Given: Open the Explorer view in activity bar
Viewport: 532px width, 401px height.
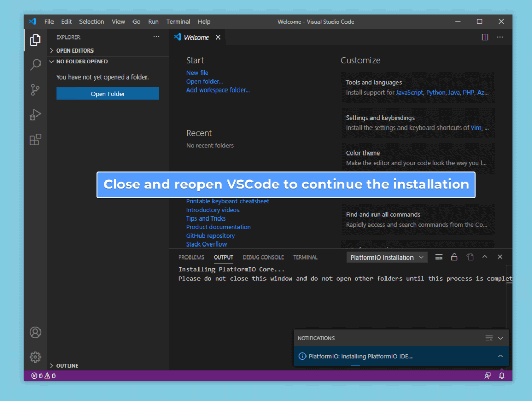Looking at the screenshot, I should tap(35, 40).
